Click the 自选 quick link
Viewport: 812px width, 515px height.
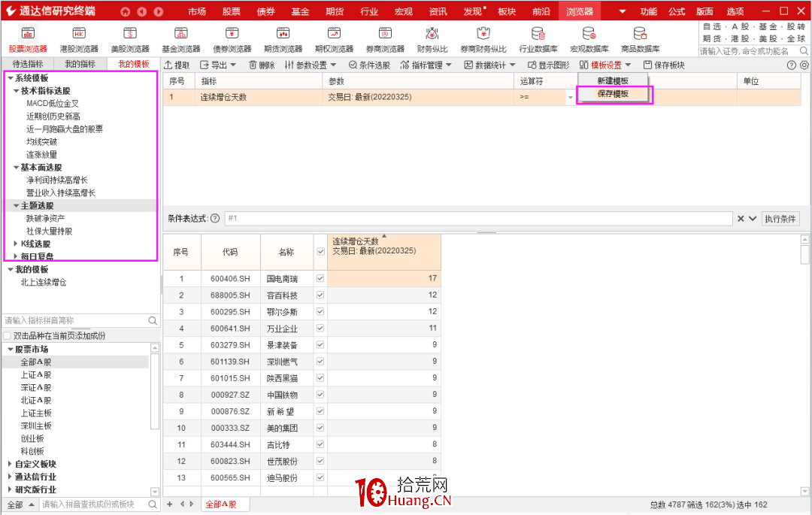point(712,26)
